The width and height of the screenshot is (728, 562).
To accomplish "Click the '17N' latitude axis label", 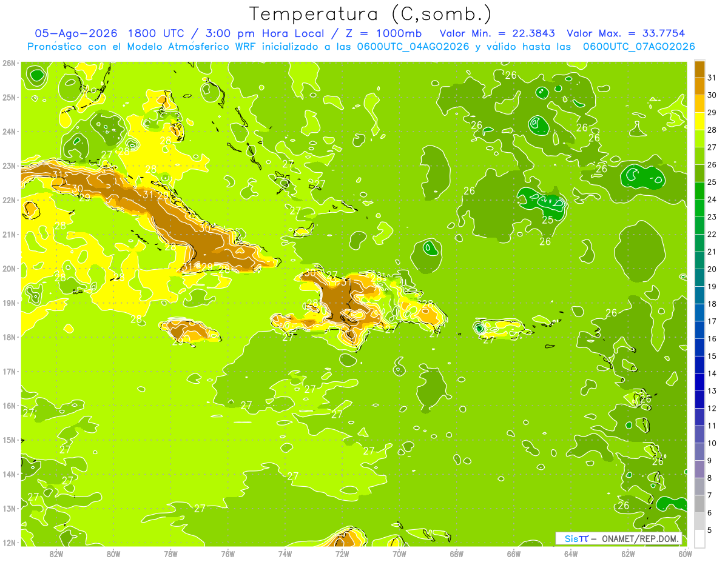I will click(x=9, y=371).
